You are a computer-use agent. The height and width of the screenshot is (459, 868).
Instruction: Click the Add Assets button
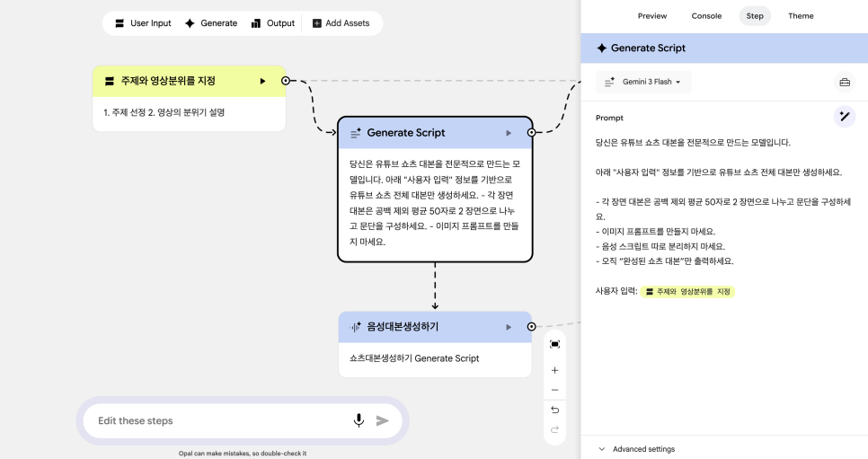coord(341,23)
